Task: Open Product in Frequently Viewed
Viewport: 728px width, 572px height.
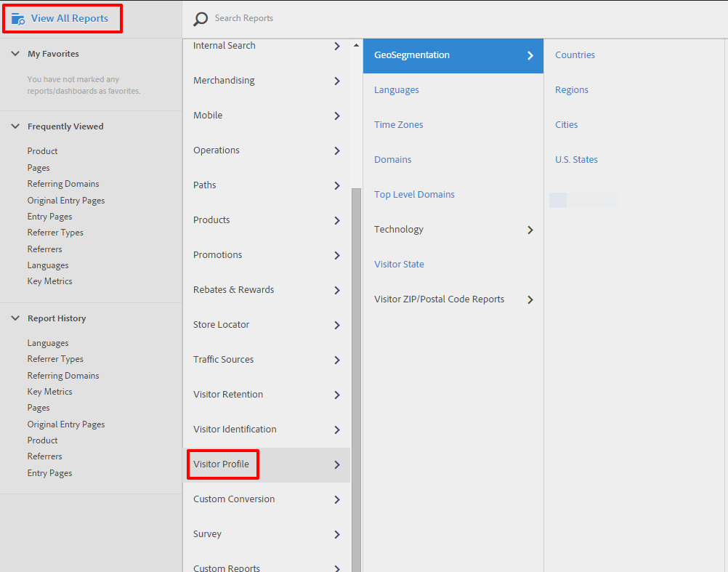Action: 42,151
